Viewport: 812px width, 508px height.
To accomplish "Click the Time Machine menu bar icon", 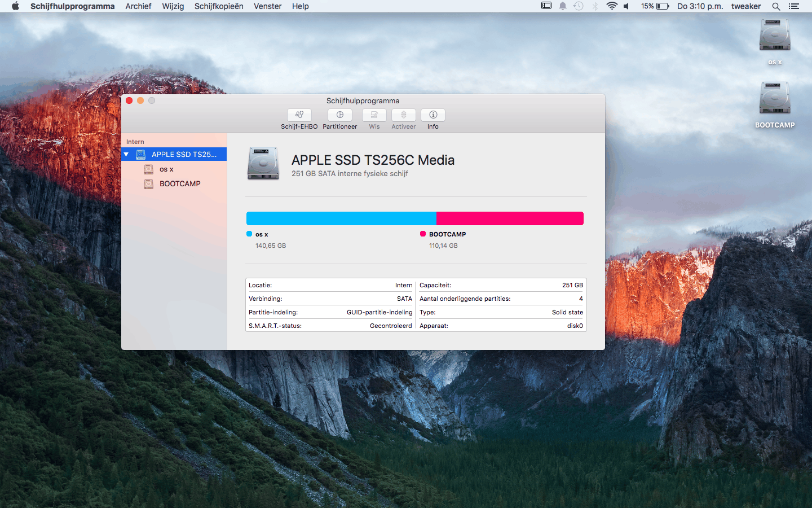I will tap(579, 6).
